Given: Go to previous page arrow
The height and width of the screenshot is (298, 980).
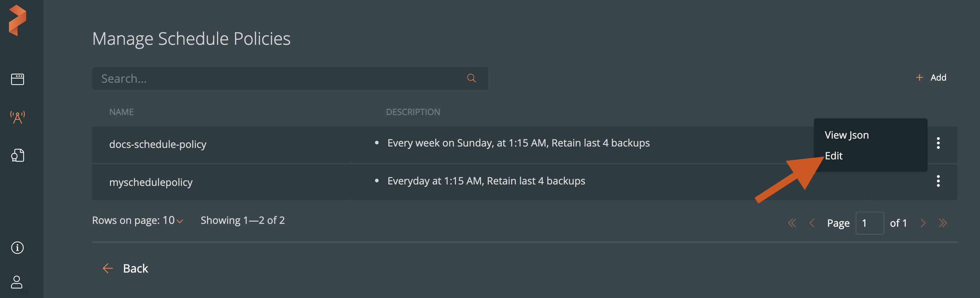Looking at the screenshot, I should (x=811, y=223).
